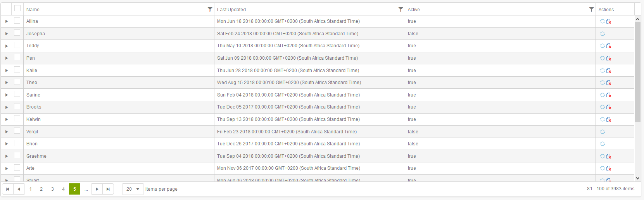Viewport: 644px width, 200px height.
Task: Go to page 3
Action: tap(52, 189)
